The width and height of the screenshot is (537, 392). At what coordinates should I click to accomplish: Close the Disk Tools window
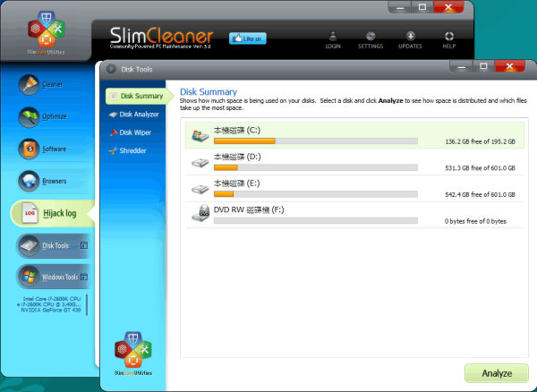pos(509,66)
